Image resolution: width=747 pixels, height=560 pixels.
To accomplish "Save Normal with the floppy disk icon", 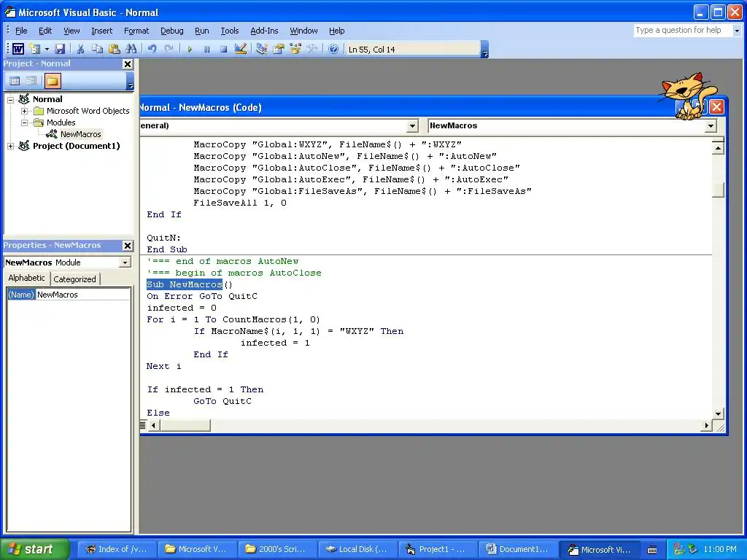I will coord(60,49).
